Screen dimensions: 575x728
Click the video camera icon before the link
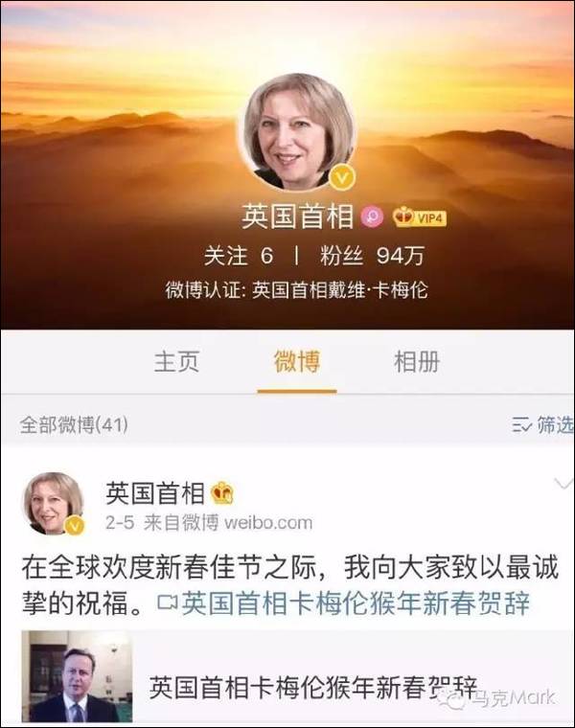point(168,603)
